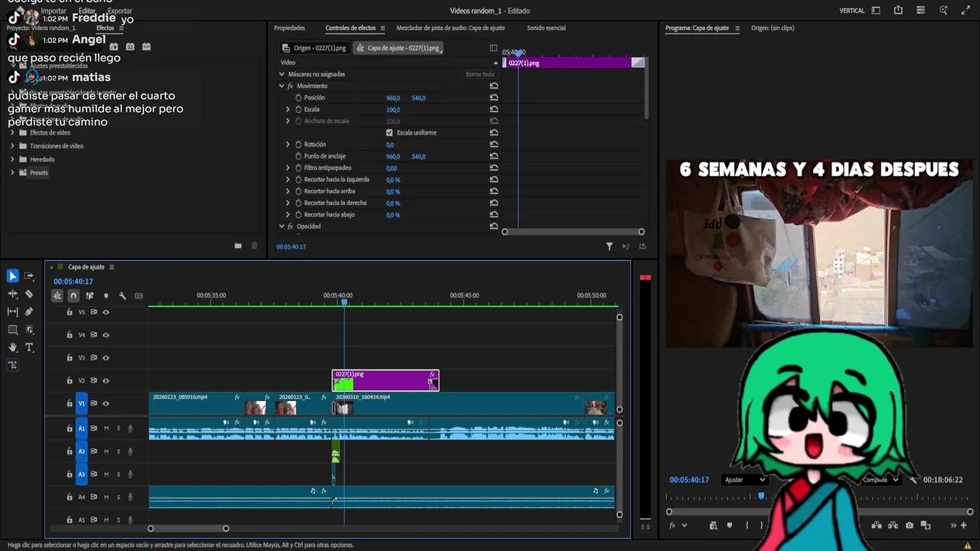The width and height of the screenshot is (980, 551).
Task: Open timeline display settings wrench
Action: (x=122, y=295)
